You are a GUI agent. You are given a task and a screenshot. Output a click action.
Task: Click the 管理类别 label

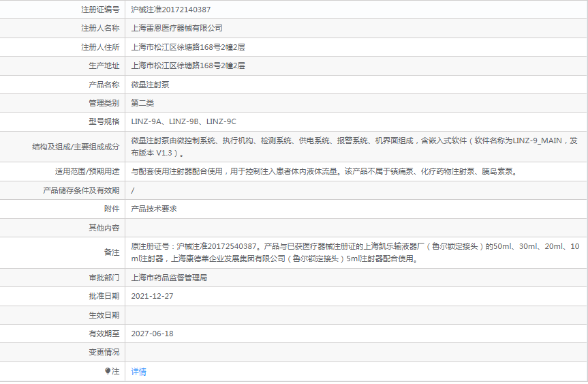click(x=104, y=103)
